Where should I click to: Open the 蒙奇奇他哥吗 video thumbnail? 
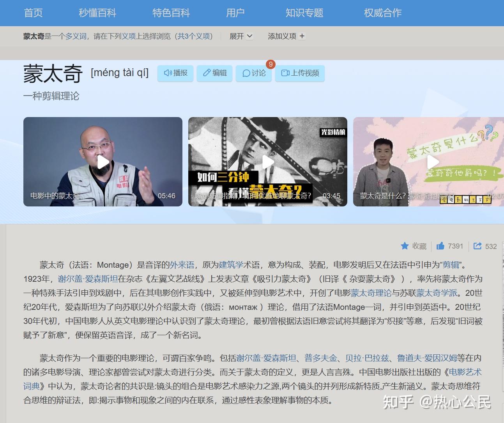tap(428, 162)
